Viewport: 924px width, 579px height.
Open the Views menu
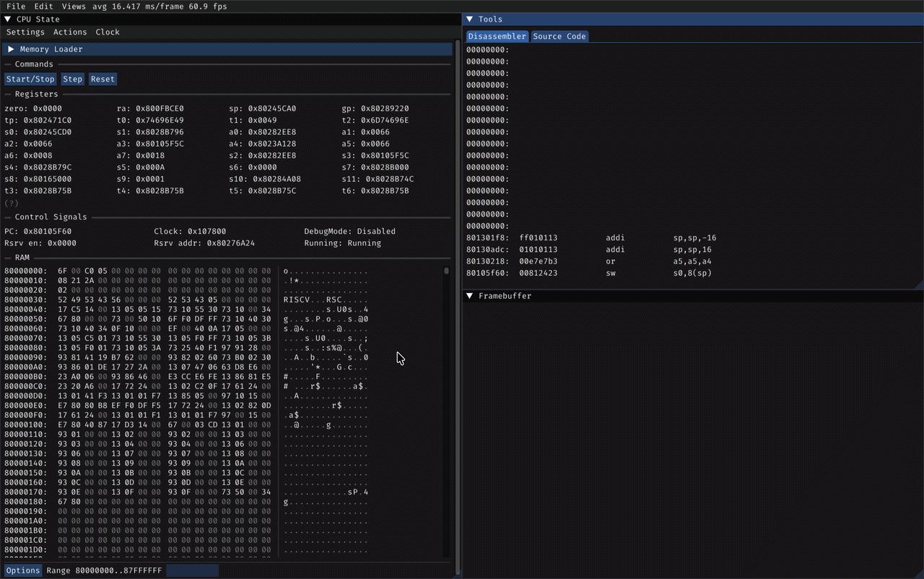[74, 6]
